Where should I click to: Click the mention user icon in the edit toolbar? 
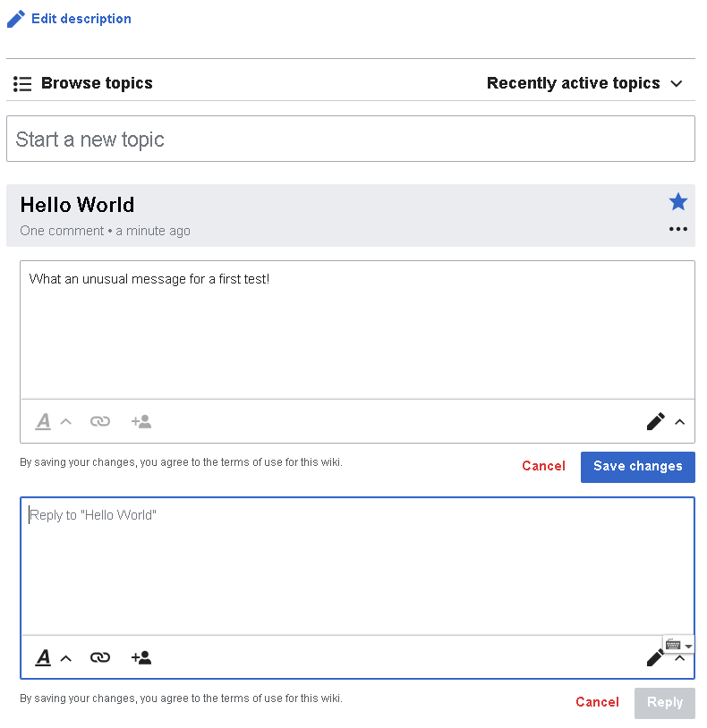tap(141, 421)
